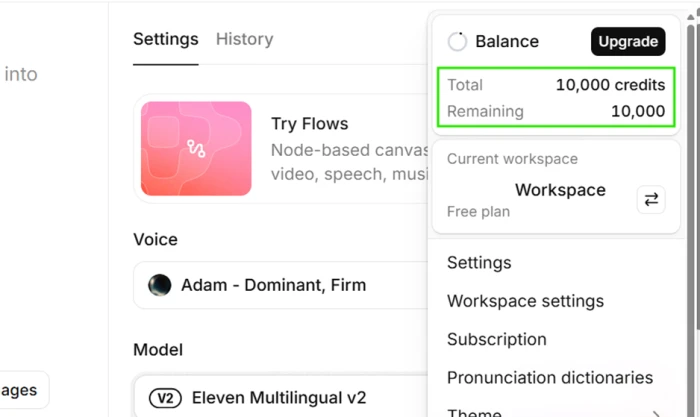Select Settings in the account menu

(x=479, y=263)
